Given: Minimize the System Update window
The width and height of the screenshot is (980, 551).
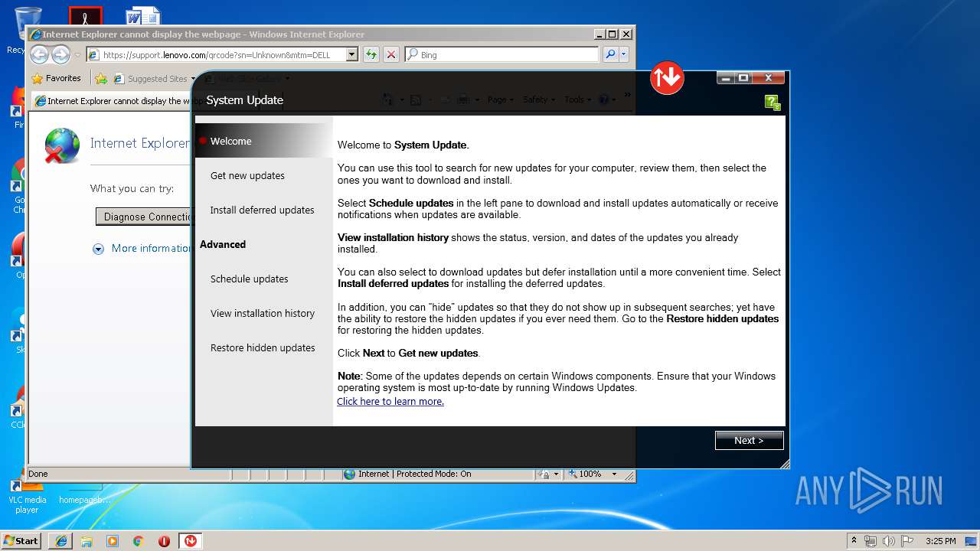Looking at the screenshot, I should point(726,77).
